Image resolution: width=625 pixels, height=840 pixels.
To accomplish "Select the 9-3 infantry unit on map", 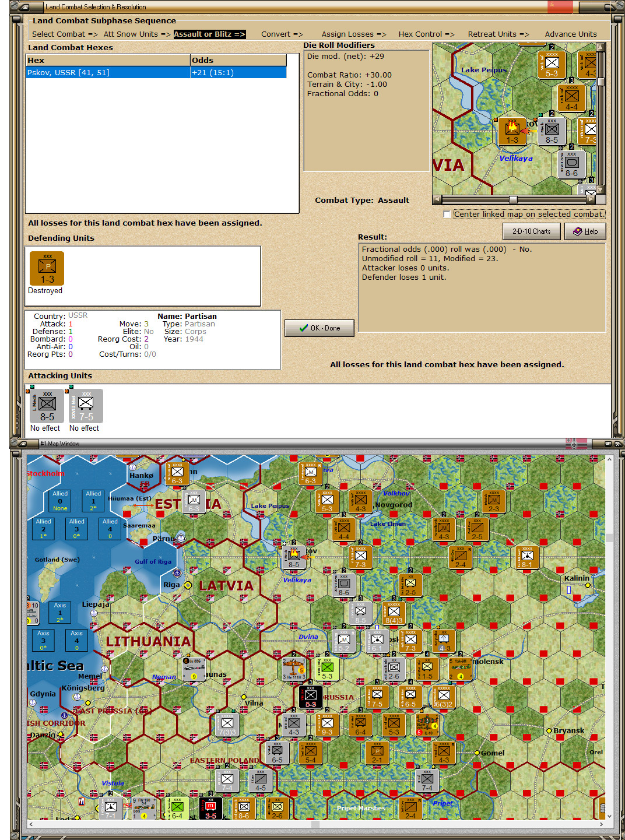I will (327, 725).
